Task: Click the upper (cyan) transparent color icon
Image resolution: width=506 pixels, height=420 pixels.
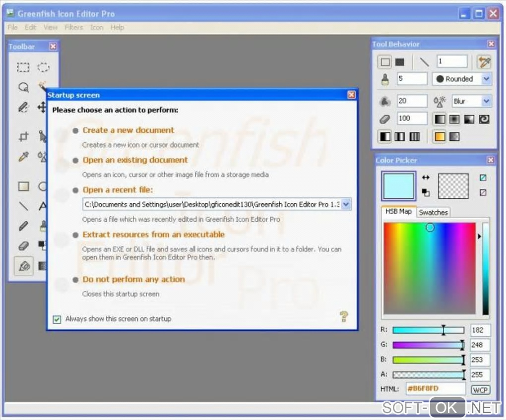Action: pyautogui.click(x=483, y=178)
